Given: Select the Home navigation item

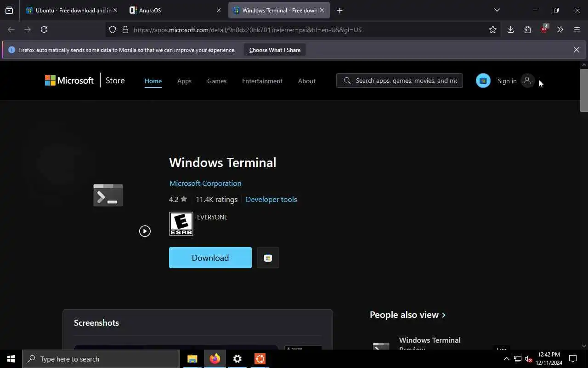Looking at the screenshot, I should 153,81.
